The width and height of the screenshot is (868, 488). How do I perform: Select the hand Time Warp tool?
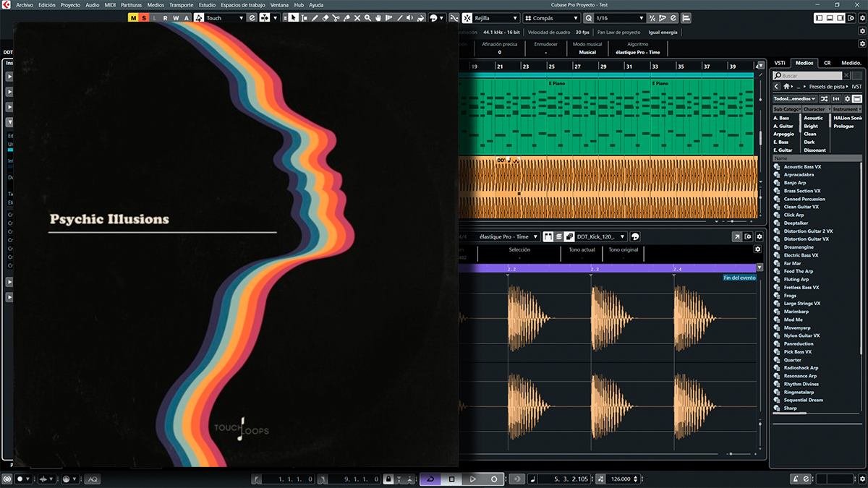(378, 17)
